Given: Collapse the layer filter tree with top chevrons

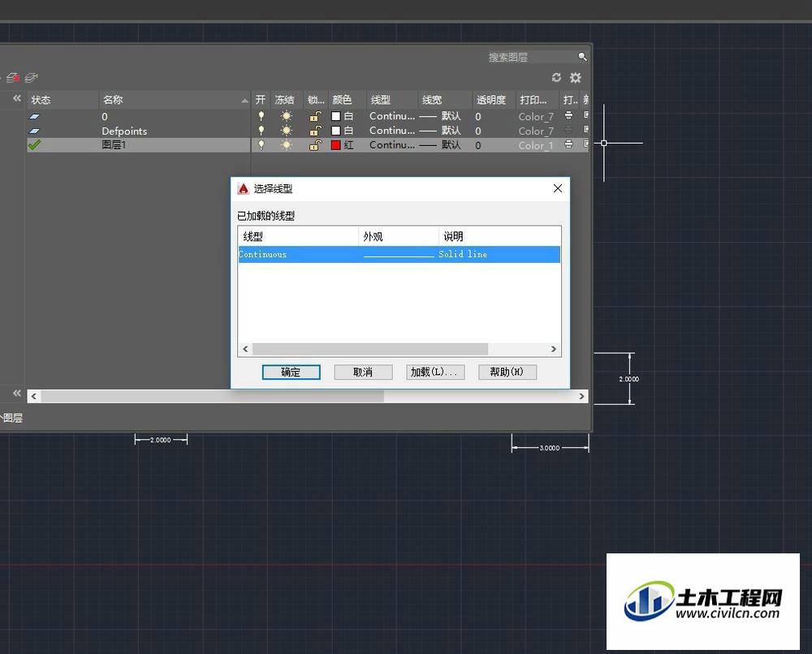Looking at the screenshot, I should click(x=17, y=98).
